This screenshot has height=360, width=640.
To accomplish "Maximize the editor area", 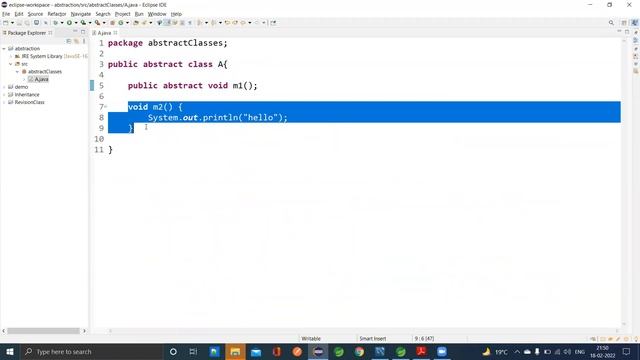I will 627,32.
